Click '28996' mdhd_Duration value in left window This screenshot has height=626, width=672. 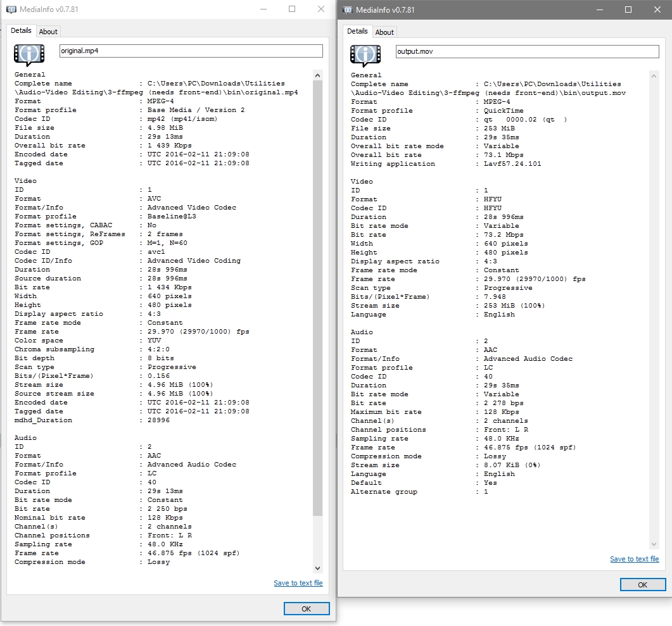pyautogui.click(x=158, y=420)
